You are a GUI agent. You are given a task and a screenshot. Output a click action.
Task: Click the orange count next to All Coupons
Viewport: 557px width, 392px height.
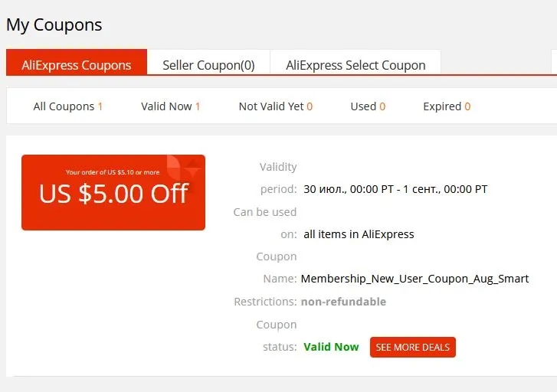100,106
